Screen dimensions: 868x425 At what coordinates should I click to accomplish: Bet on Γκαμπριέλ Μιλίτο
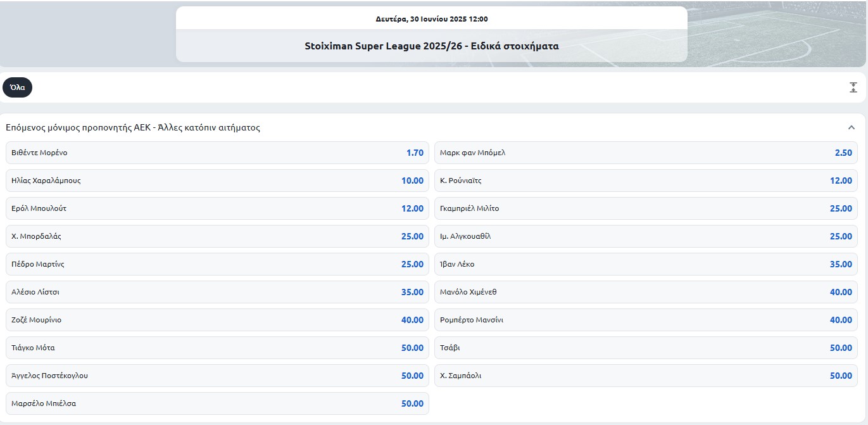coord(646,208)
